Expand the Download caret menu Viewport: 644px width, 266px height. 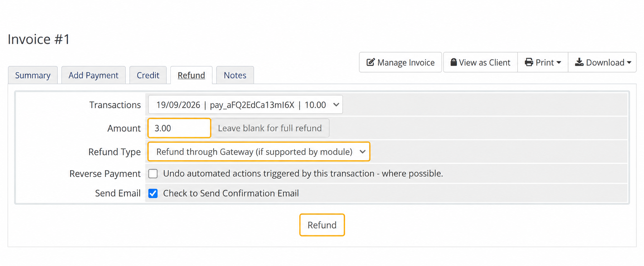pos(629,62)
